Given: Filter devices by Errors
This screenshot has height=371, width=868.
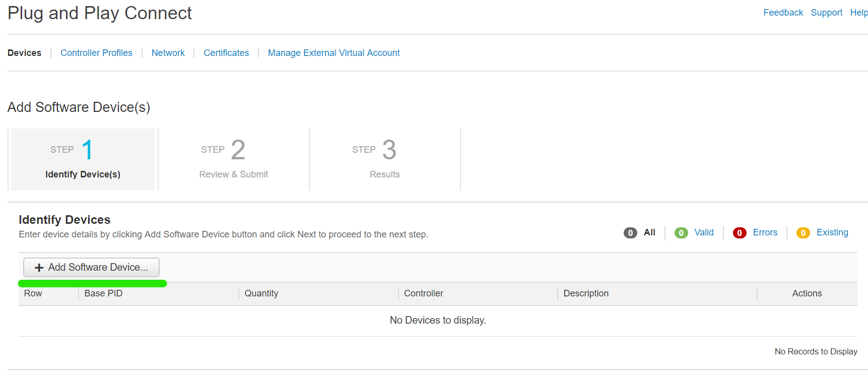Looking at the screenshot, I should coord(765,232).
